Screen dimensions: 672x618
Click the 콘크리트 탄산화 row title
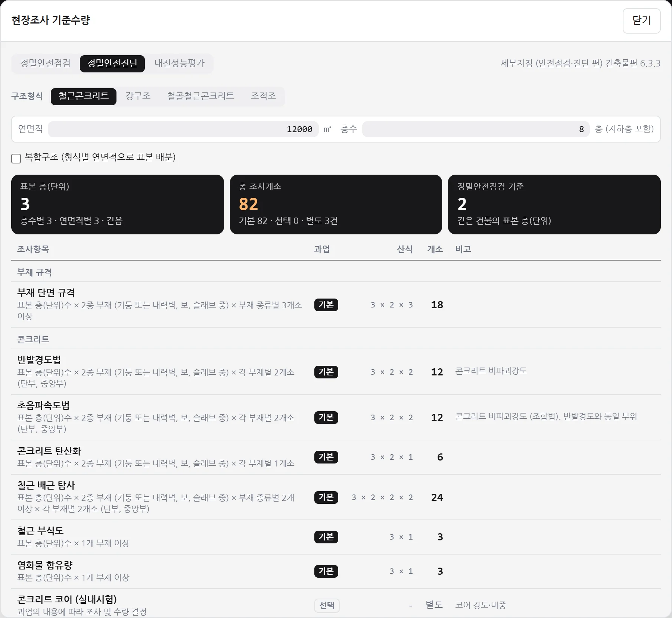49,451
